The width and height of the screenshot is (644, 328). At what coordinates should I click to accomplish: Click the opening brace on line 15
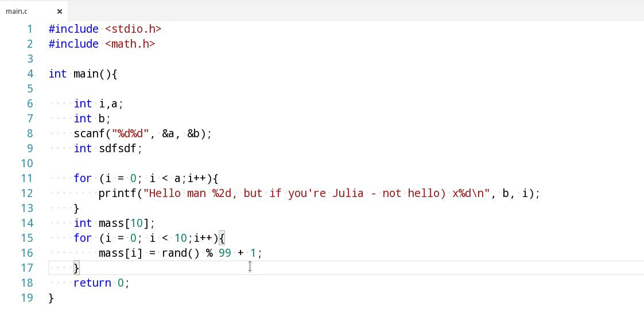pyautogui.click(x=222, y=238)
